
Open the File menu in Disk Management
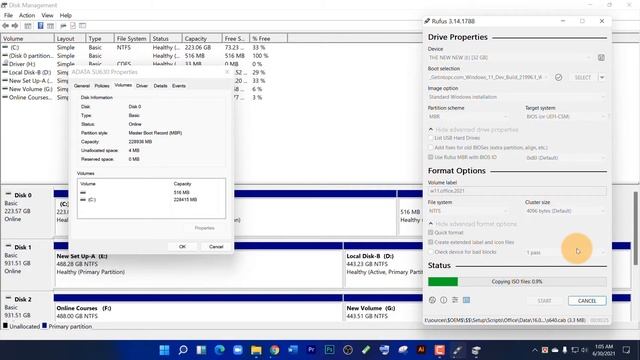click(x=8, y=15)
